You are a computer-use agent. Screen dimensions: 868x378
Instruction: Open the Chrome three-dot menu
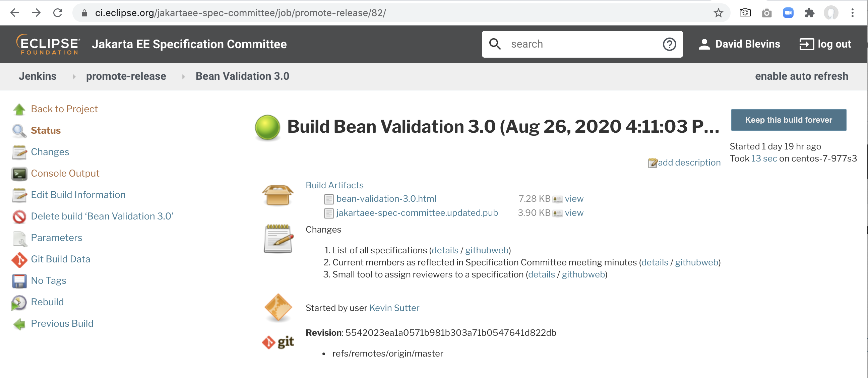(x=852, y=13)
